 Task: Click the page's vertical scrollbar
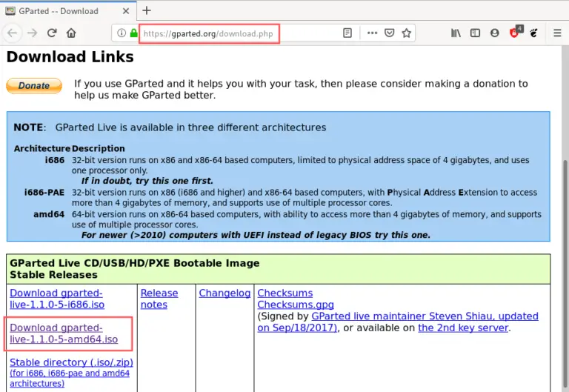pos(565,272)
